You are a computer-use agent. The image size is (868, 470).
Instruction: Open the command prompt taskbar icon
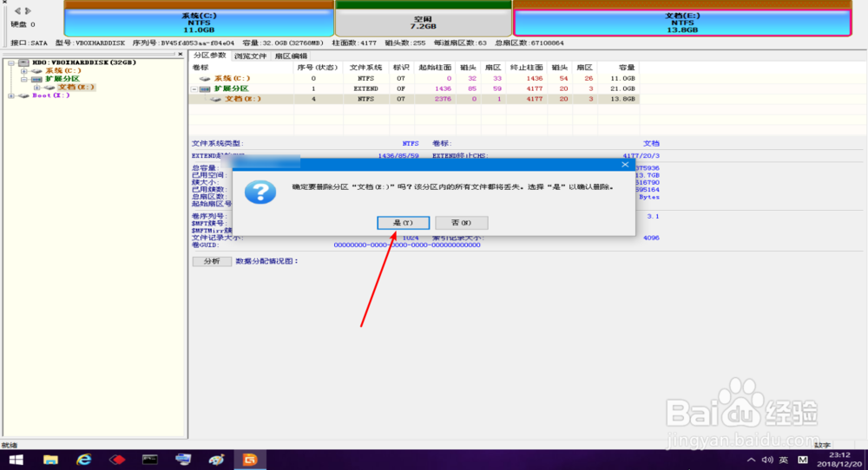pos(150,460)
